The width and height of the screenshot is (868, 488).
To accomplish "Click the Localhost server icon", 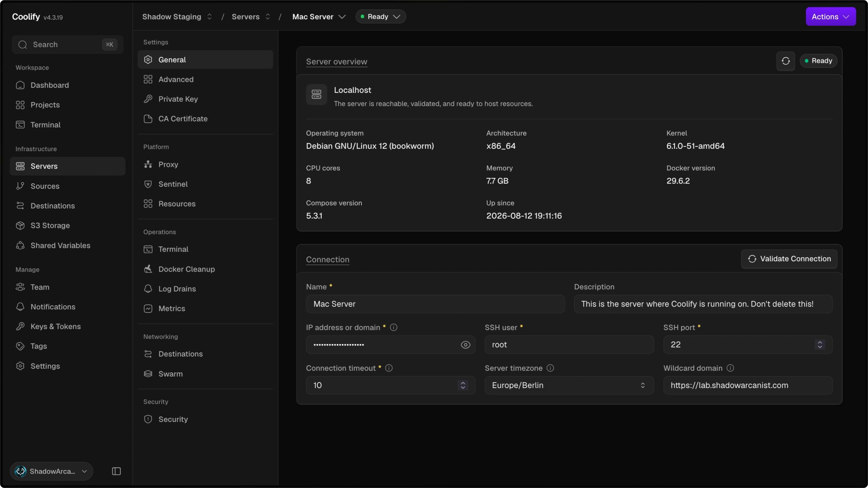I will (x=316, y=94).
